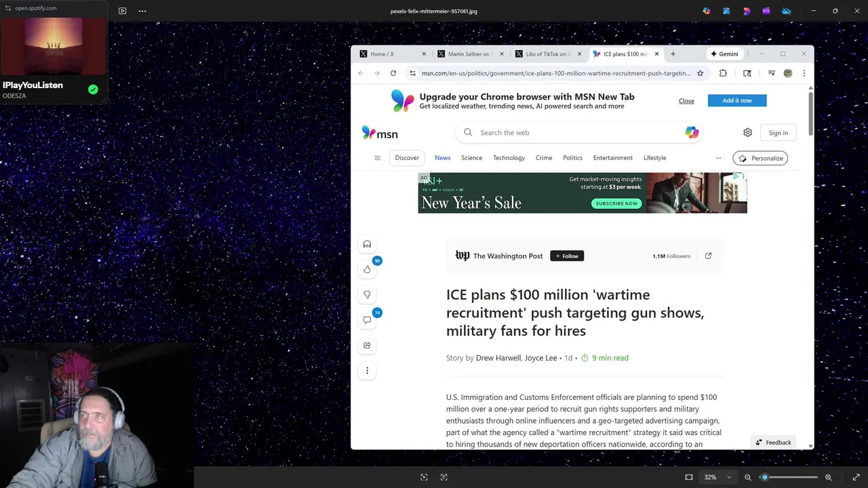Open the Chrome extensions puzzle icon

pyautogui.click(x=723, y=73)
